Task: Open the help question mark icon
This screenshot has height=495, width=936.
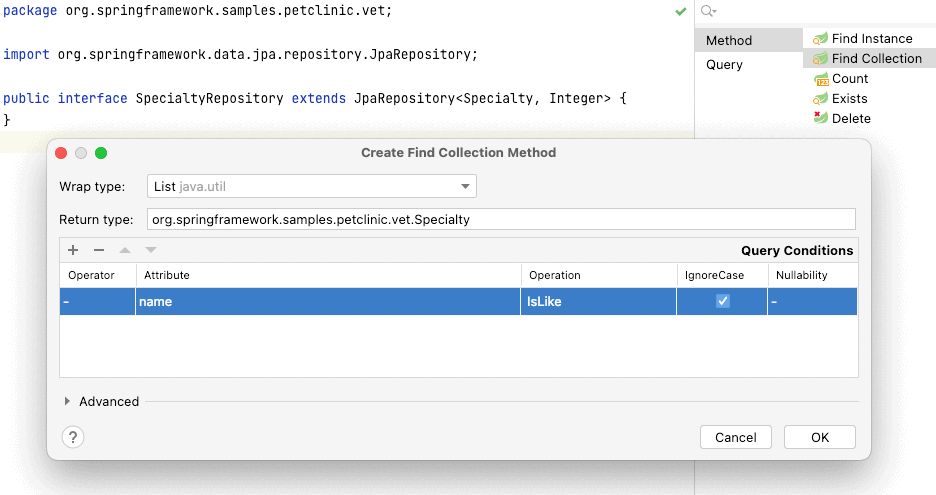Action: 73,437
